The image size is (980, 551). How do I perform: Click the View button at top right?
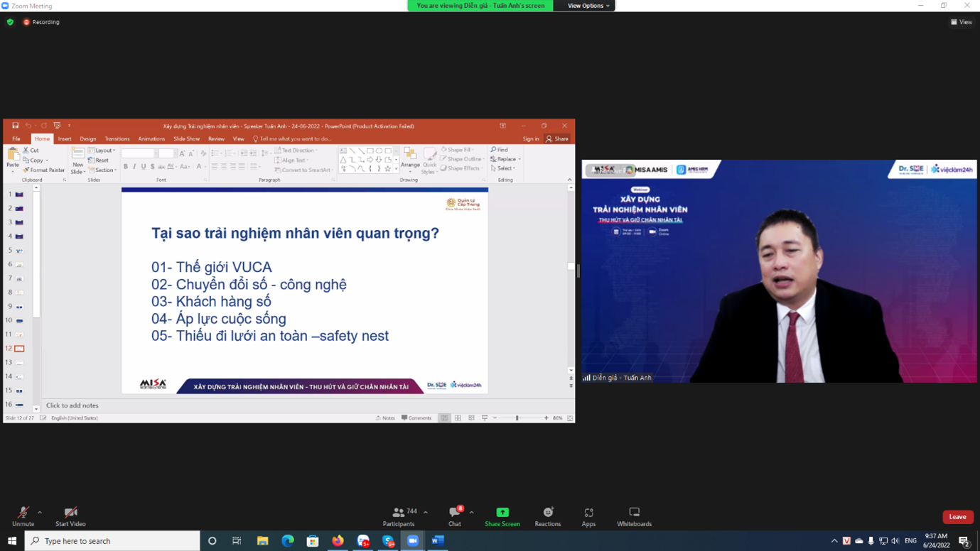tap(962, 22)
